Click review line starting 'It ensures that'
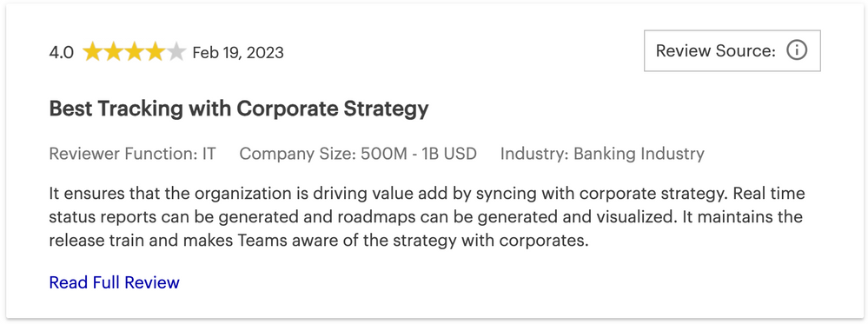The width and height of the screenshot is (868, 324). [427, 194]
